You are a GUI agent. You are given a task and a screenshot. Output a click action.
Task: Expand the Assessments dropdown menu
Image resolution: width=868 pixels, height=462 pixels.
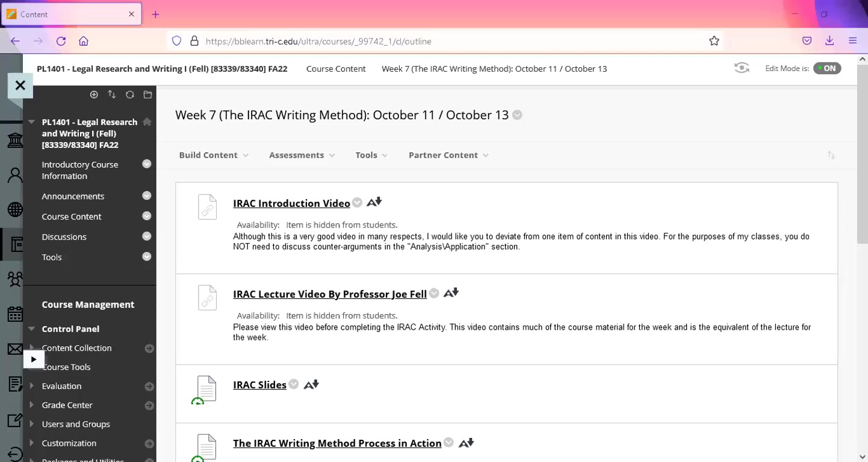[302, 155]
